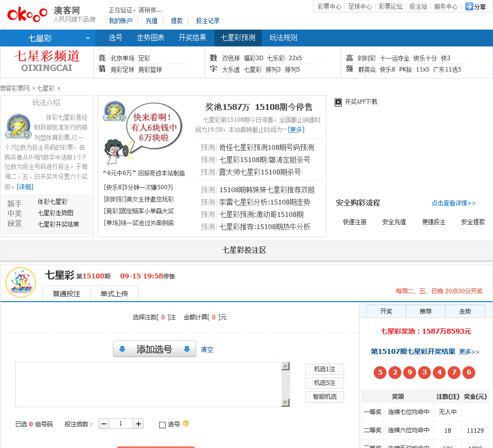Viewport: 493px width, 448px height.
Task: Click the 七星彩 round lottery logo
Action: click(21, 282)
